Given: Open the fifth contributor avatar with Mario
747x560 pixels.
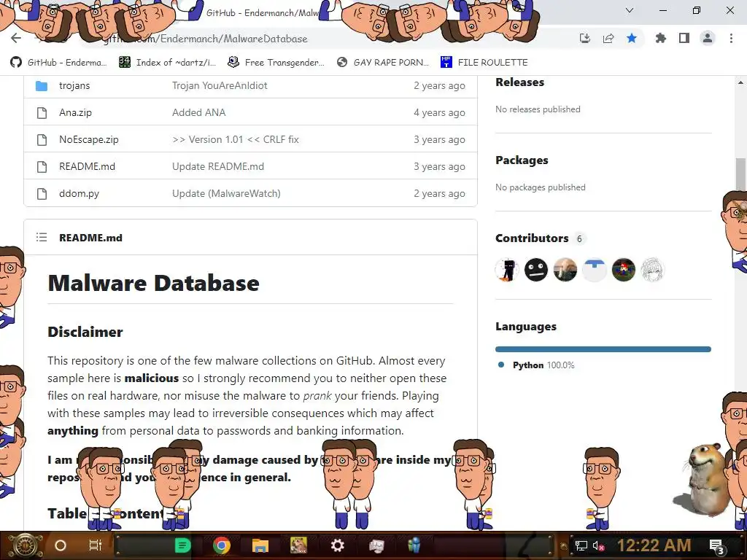Looking at the screenshot, I should coord(623,270).
